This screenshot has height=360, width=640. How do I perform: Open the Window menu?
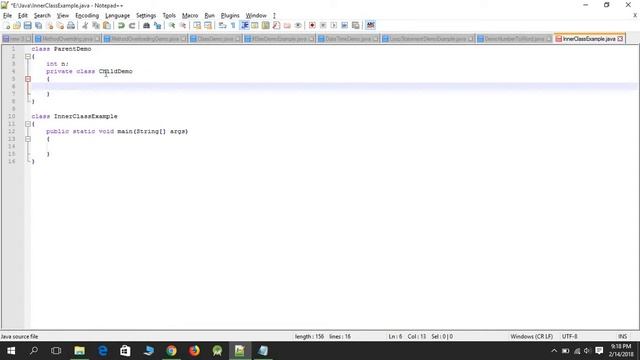coord(256,16)
